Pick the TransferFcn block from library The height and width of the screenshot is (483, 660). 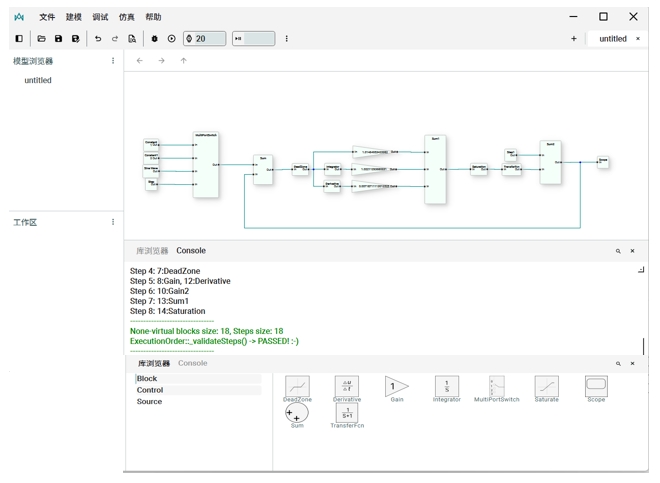click(x=347, y=415)
